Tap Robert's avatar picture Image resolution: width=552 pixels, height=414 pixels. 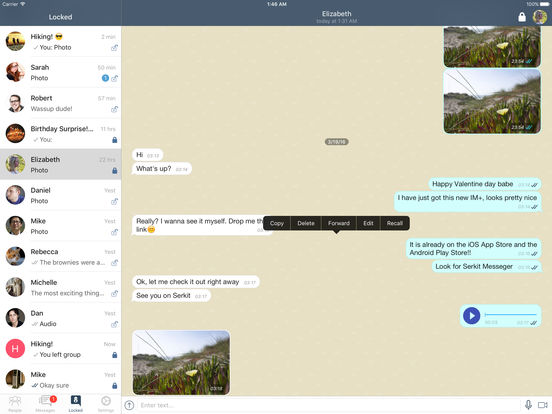click(x=15, y=103)
